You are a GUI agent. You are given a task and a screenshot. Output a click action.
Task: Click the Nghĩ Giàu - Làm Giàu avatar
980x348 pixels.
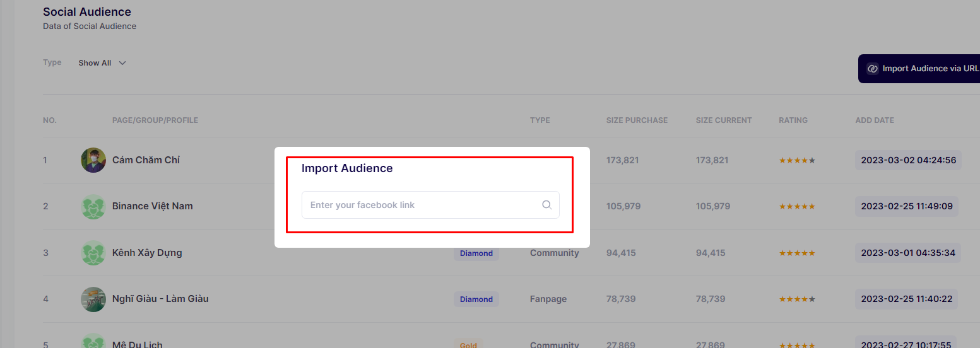tap(93, 299)
